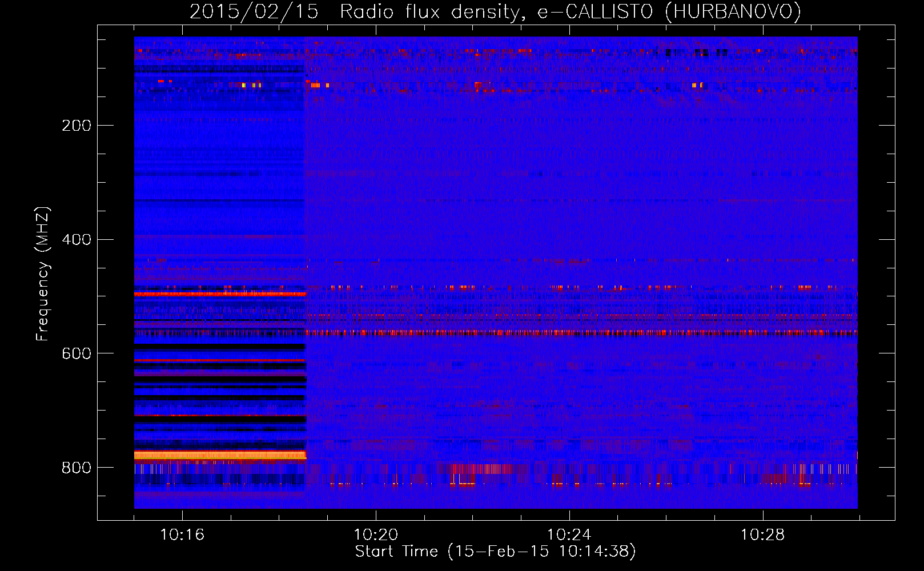Image resolution: width=924 pixels, height=571 pixels.
Task: Click the tick mark above the 10:20 label
Action: coord(376,516)
